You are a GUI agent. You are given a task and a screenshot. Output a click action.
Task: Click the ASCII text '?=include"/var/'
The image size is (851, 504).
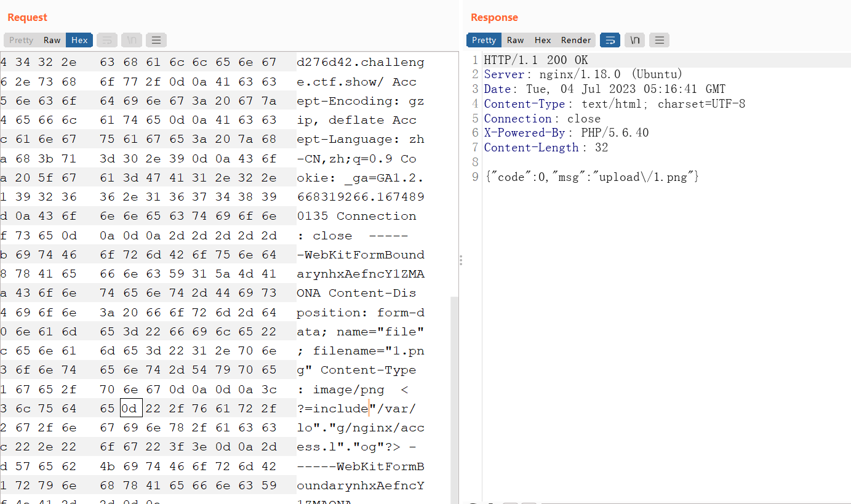356,409
